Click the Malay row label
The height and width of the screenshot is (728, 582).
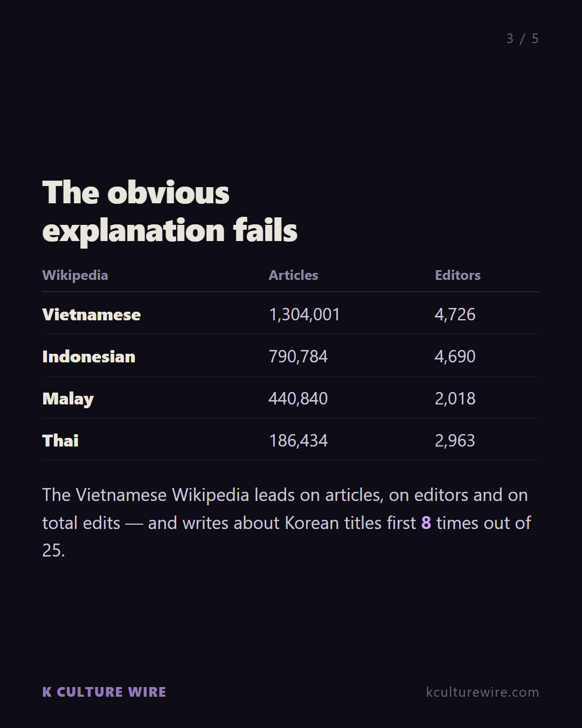(68, 399)
